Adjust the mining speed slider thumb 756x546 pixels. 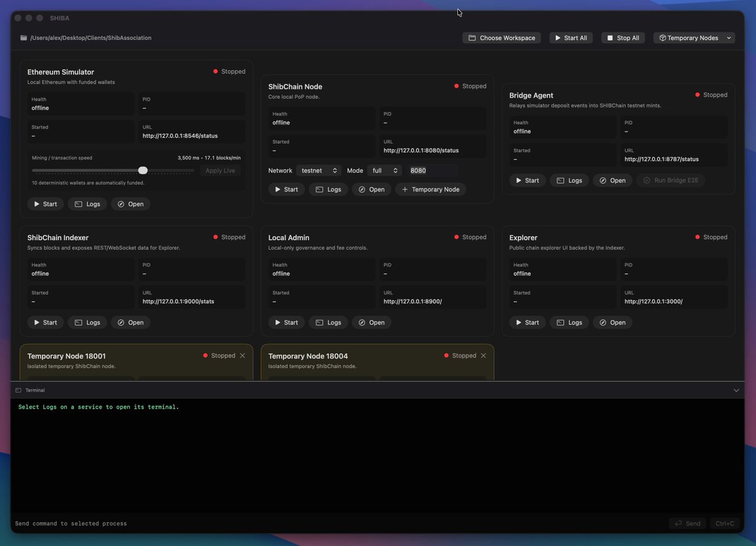click(x=143, y=170)
